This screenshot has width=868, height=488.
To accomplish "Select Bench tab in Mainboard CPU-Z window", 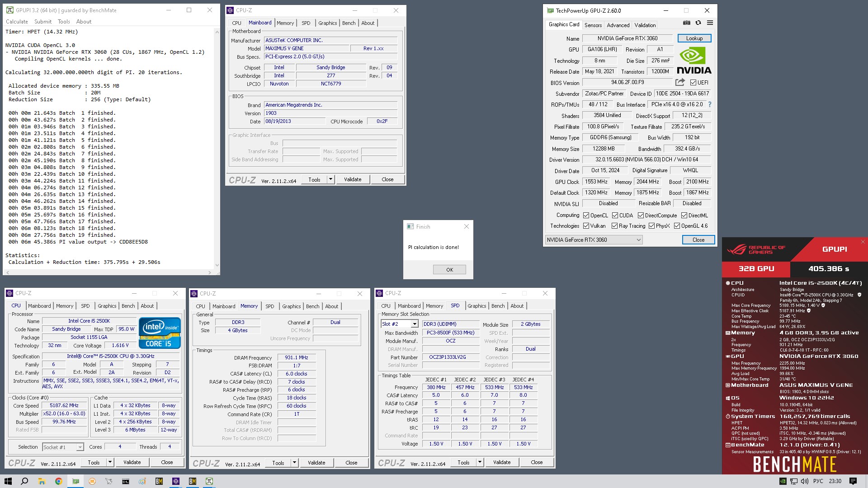I will (x=349, y=23).
